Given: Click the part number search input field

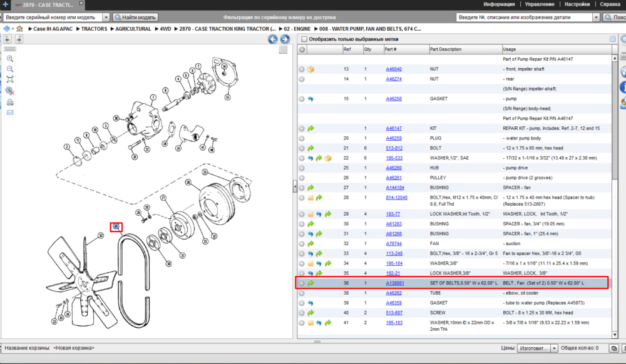Looking at the screenshot, I should (524, 18).
